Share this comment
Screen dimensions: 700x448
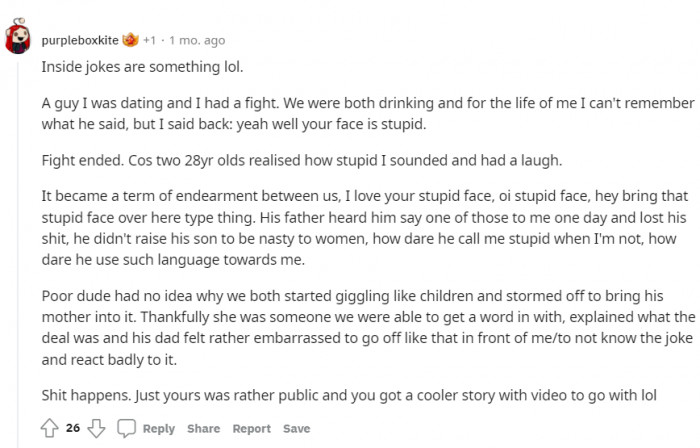coord(203,429)
